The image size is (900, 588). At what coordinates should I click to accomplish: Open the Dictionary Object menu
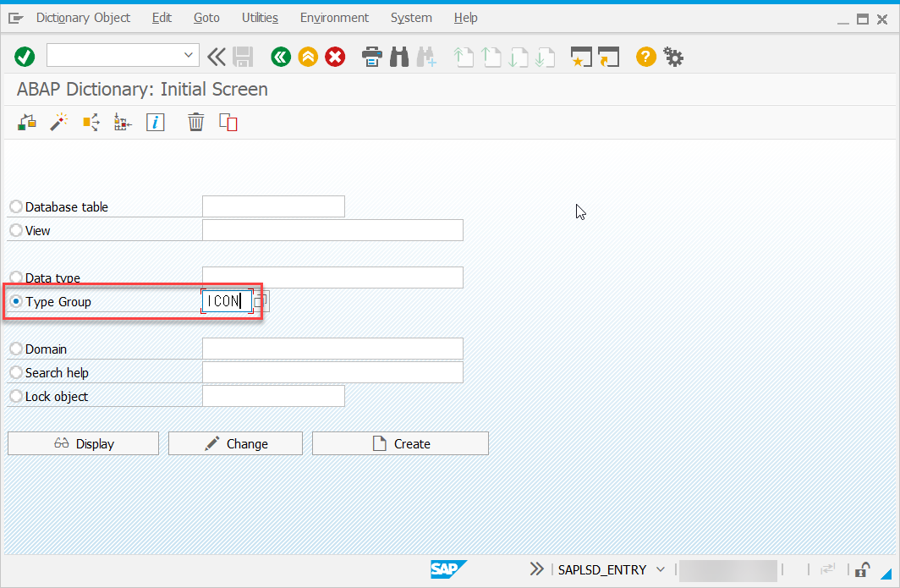pyautogui.click(x=83, y=18)
